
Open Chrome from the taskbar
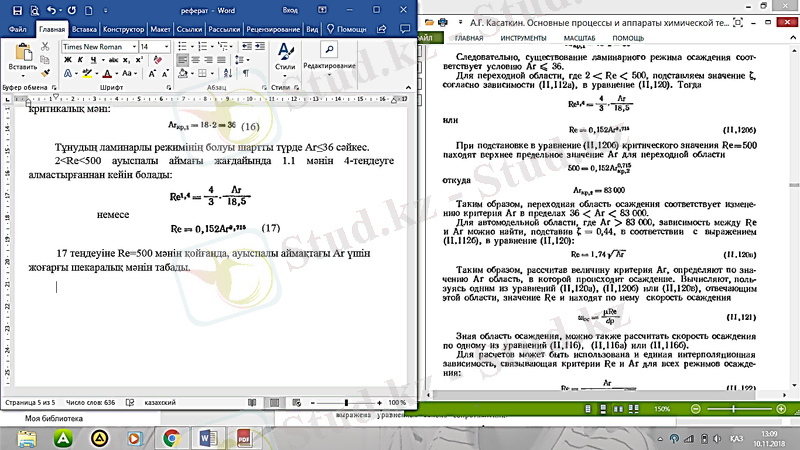171,438
